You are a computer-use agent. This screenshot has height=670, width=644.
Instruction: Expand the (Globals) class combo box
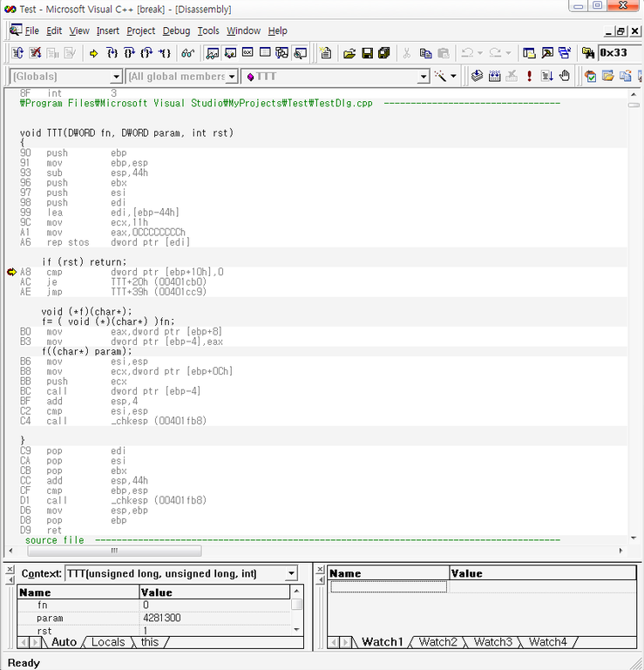(116, 77)
